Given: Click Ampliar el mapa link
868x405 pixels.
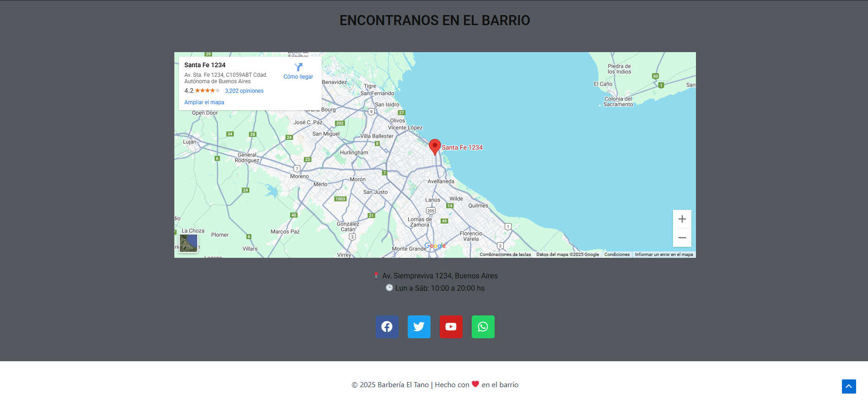Looking at the screenshot, I should pos(204,102).
